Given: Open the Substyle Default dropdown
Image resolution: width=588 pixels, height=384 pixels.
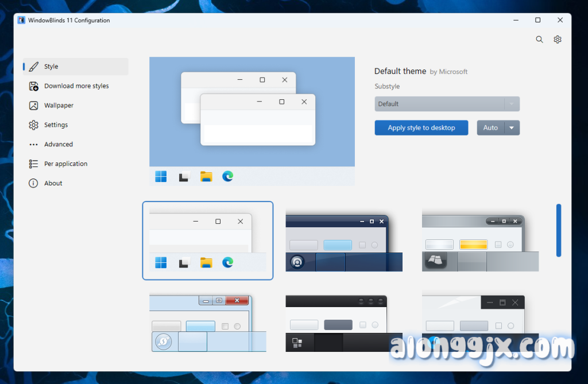Looking at the screenshot, I should pyautogui.click(x=447, y=104).
